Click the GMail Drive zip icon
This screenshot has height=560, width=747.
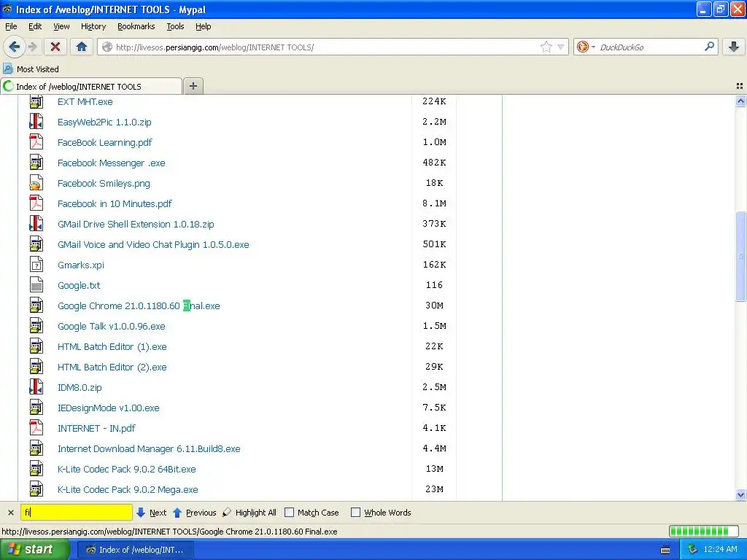click(36, 224)
